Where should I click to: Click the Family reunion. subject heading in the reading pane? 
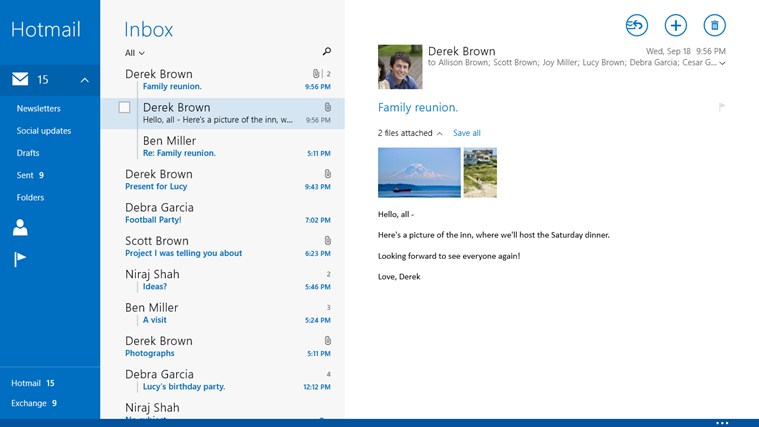[x=418, y=107]
